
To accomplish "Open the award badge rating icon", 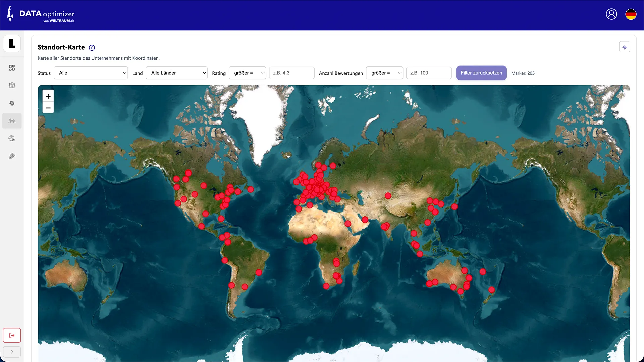I will (x=12, y=85).
